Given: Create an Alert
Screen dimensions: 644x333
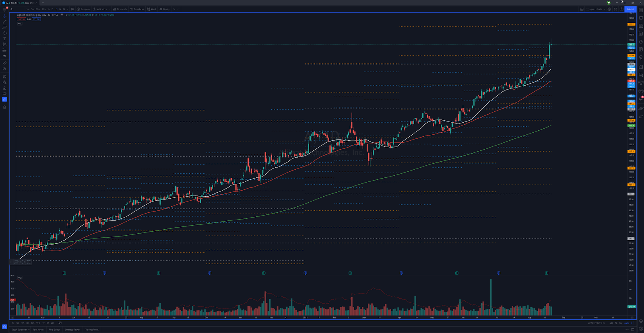Looking at the screenshot, I should click(152, 9).
